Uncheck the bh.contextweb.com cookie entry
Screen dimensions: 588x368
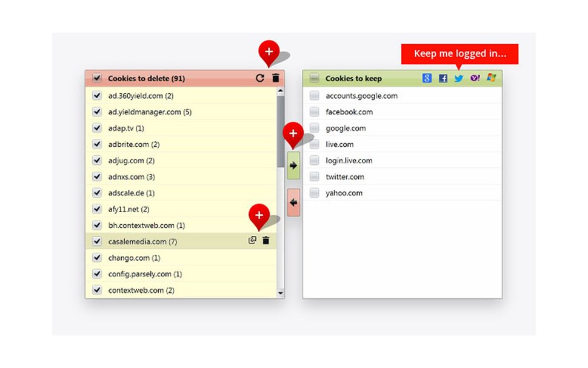coord(97,225)
